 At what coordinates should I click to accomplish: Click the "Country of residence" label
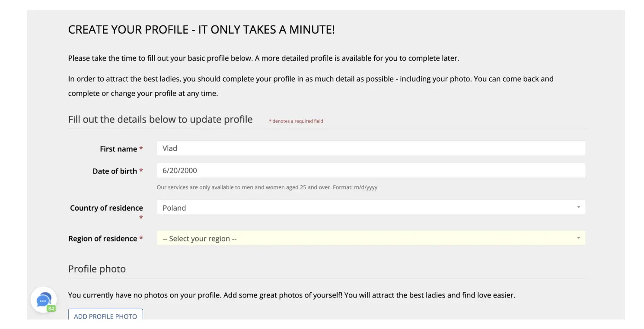click(106, 208)
